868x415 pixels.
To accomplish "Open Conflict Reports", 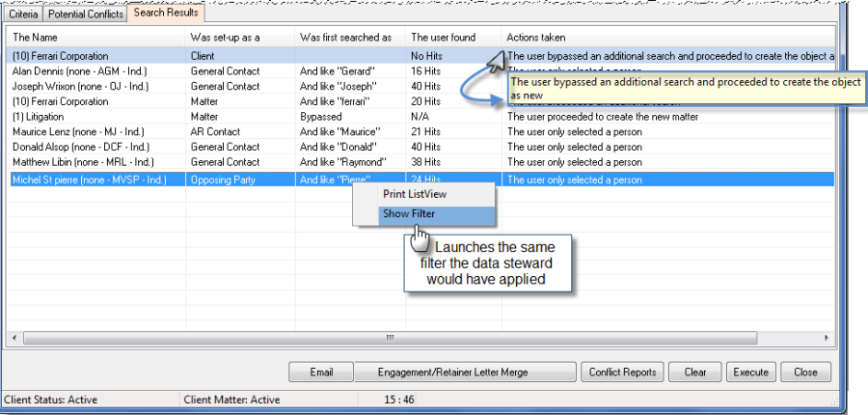I will pyautogui.click(x=622, y=373).
